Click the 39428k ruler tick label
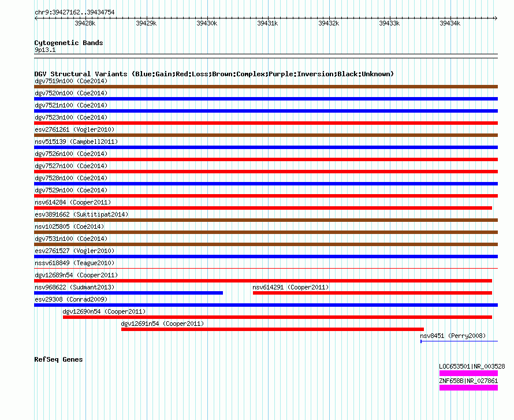The image size is (514, 420). click(x=85, y=23)
